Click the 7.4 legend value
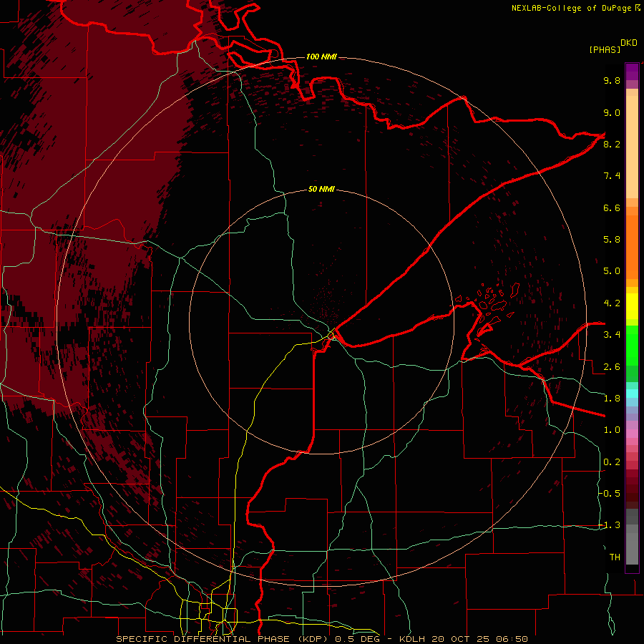Screen dimensions: 644x644 pos(612,176)
